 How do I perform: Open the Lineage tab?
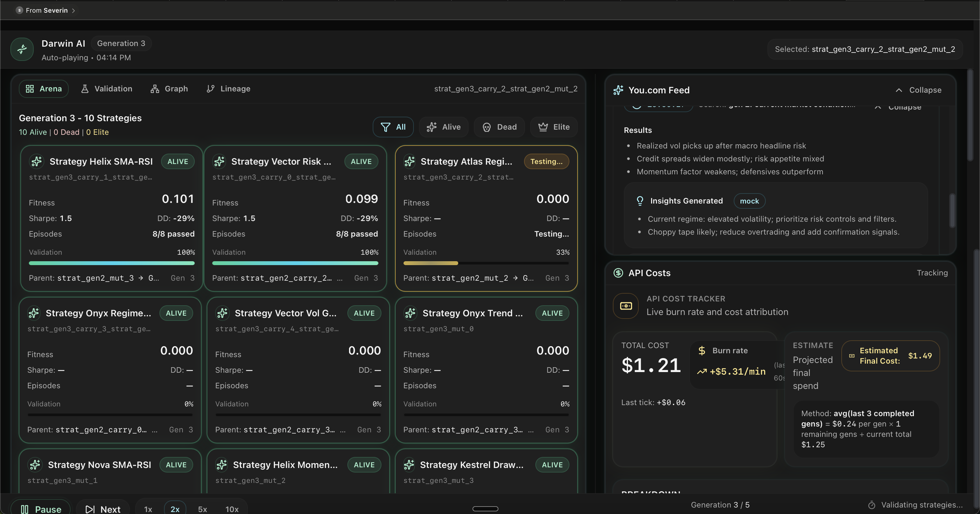click(x=228, y=89)
